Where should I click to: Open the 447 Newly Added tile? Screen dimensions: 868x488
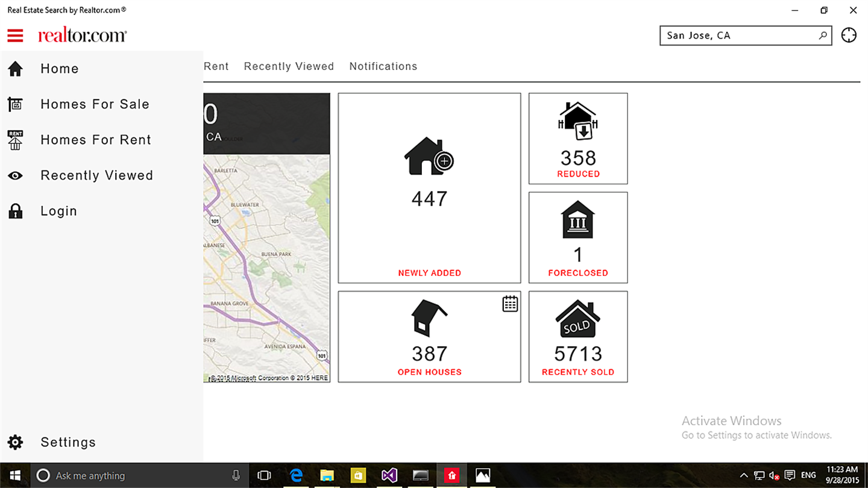point(429,188)
